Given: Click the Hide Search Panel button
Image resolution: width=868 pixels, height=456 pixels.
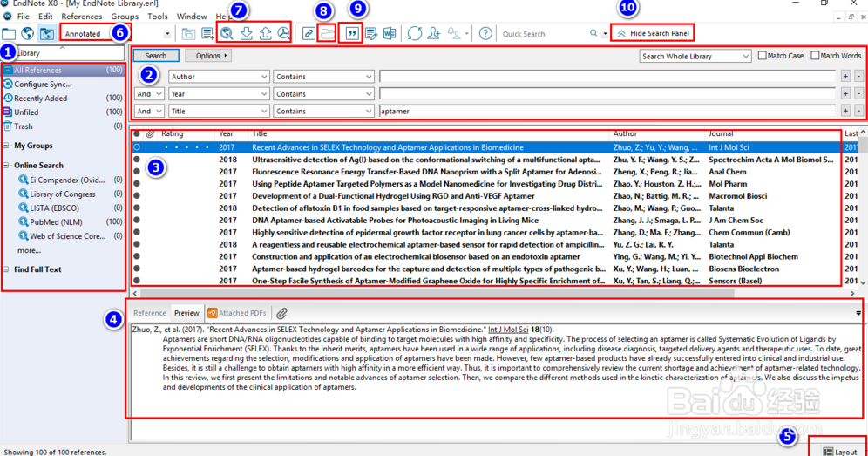Looking at the screenshot, I should pos(652,33).
